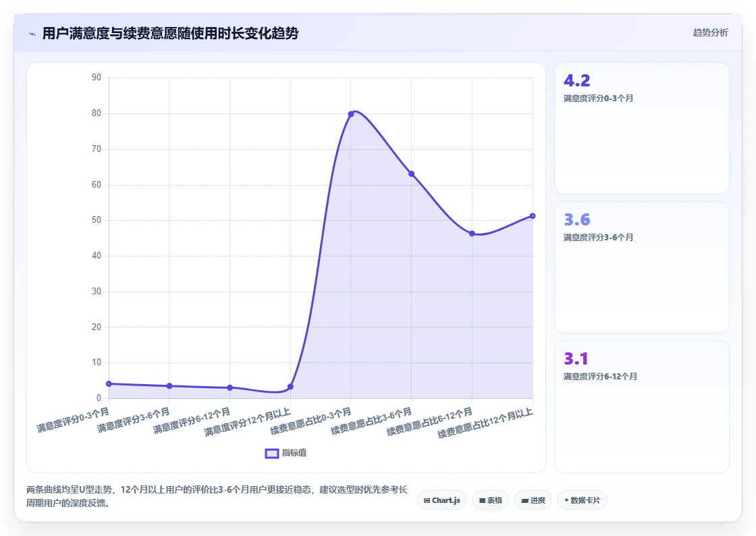Click data point for 续费意愿占比3-6个月

pyautogui.click(x=411, y=174)
